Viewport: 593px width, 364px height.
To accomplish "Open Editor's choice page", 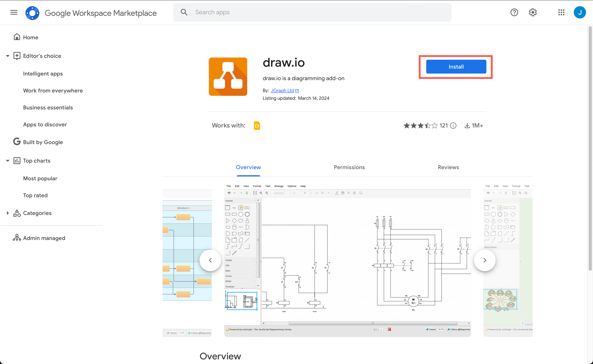I will click(42, 56).
